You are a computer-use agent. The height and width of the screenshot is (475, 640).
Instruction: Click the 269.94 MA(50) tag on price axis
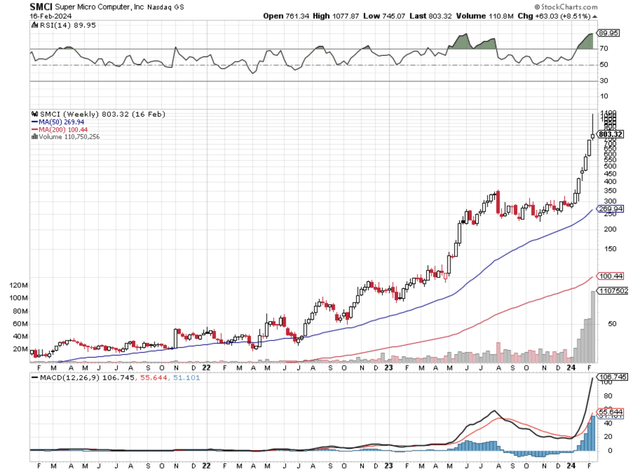tap(611, 209)
